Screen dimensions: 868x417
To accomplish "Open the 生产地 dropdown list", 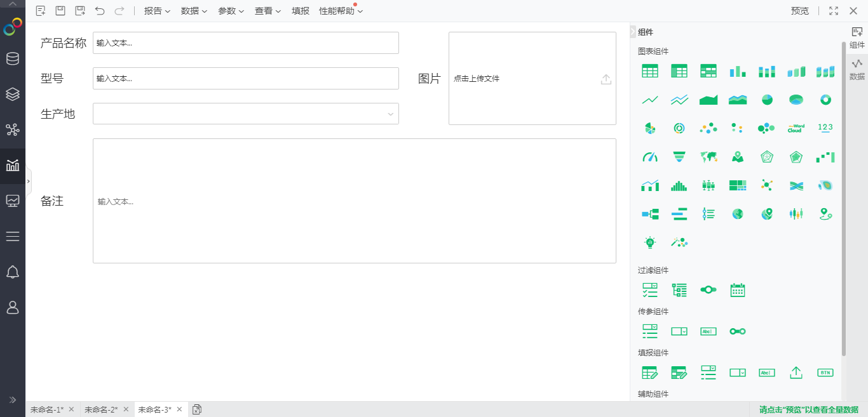I will pyautogui.click(x=246, y=114).
